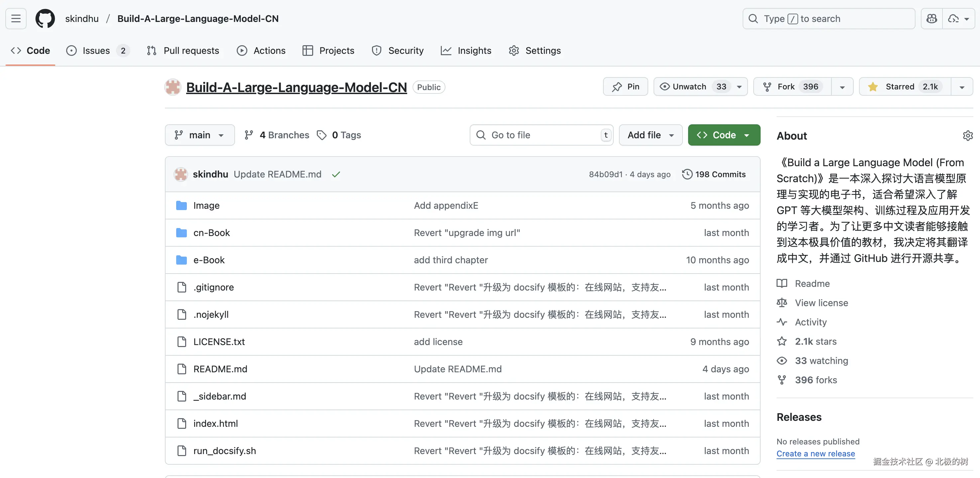Click the green commit status checkmark
The width and height of the screenshot is (980, 478).
pyautogui.click(x=335, y=175)
